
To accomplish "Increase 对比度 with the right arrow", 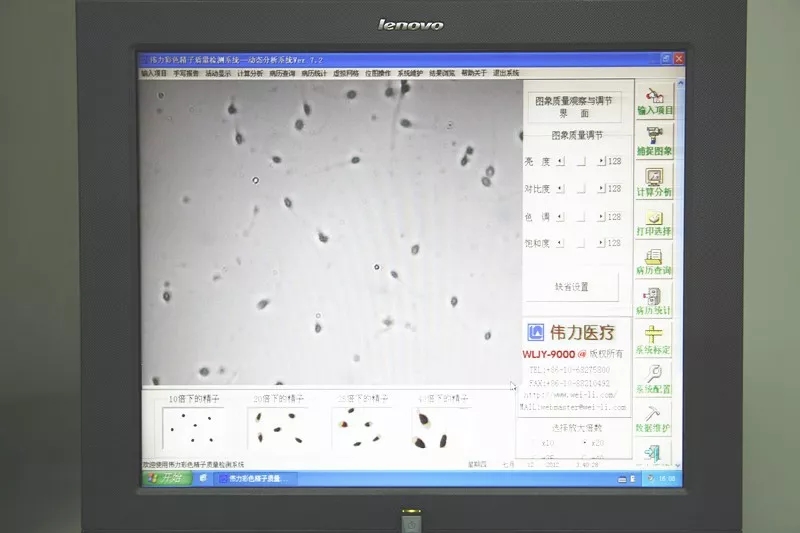I will (602, 189).
